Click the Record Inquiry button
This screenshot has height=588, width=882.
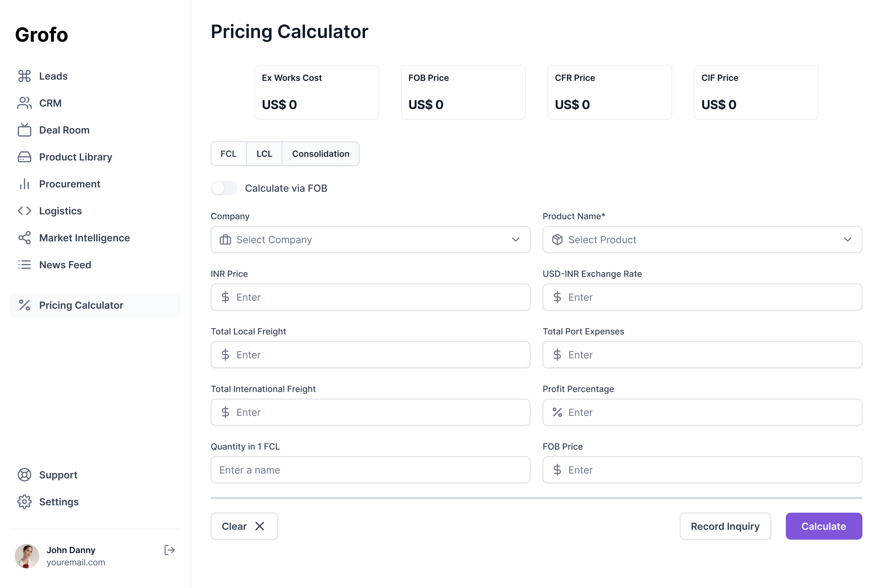pos(725,526)
